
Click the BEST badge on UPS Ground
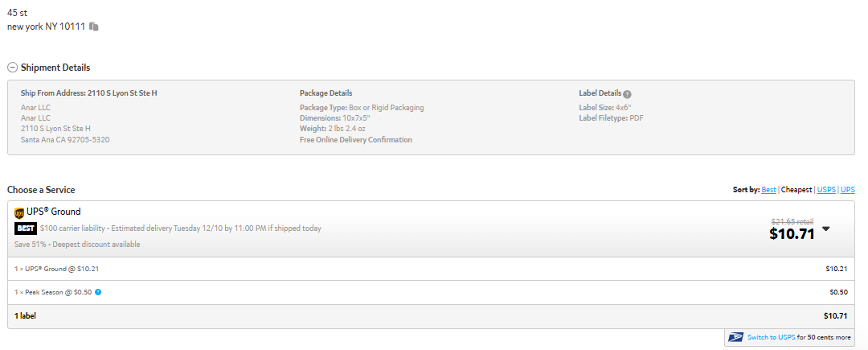point(26,229)
